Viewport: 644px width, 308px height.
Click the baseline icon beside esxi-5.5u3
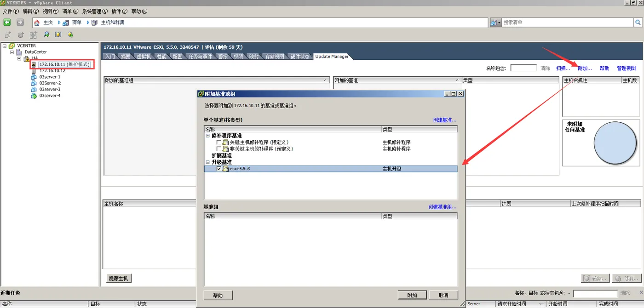coord(225,169)
